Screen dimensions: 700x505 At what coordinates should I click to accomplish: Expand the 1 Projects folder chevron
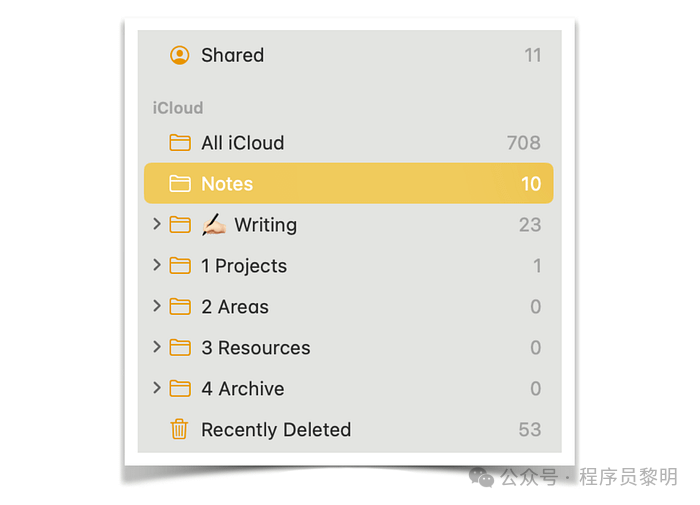(157, 266)
